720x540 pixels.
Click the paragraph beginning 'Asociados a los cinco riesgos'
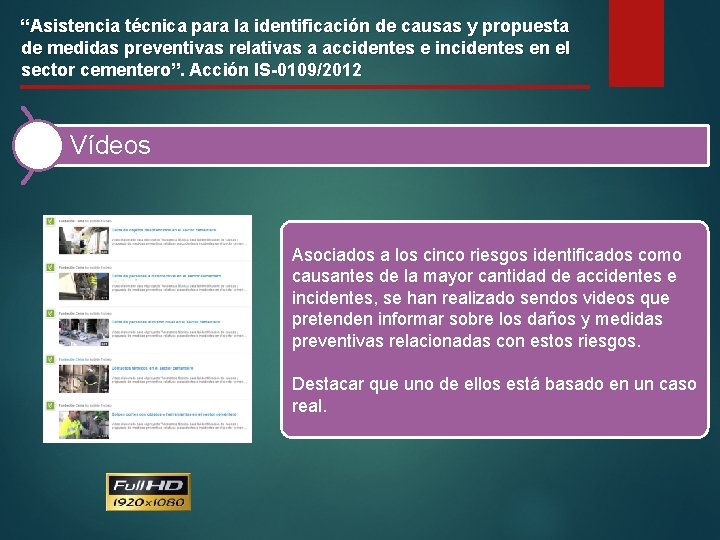click(486, 298)
